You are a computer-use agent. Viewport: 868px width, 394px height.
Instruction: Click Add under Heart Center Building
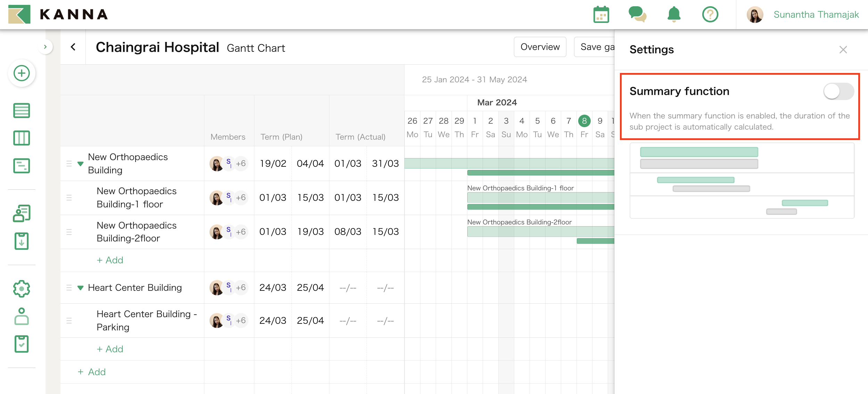[x=110, y=349]
